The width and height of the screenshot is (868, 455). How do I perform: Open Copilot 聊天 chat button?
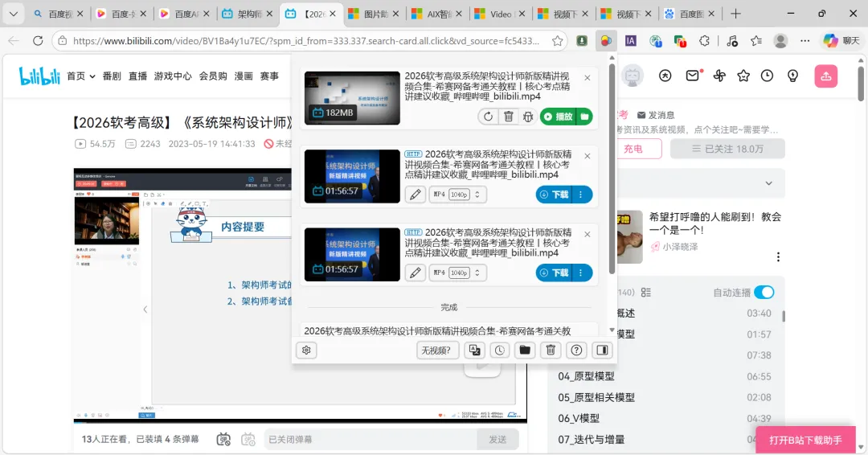[841, 40]
